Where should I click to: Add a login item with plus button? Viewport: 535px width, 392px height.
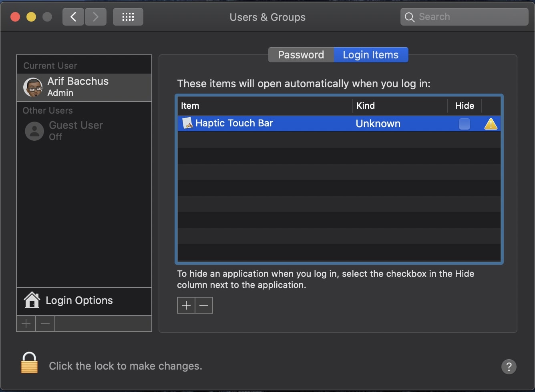tap(186, 305)
